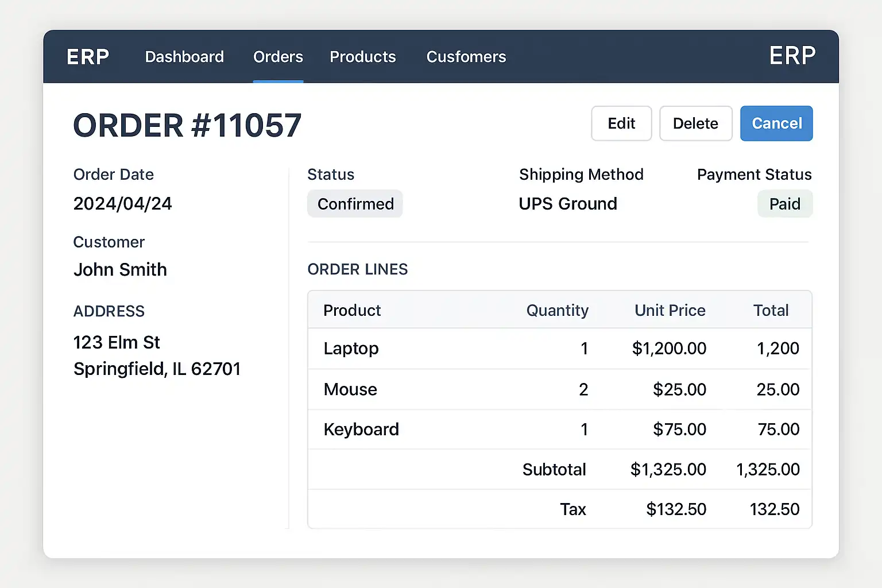Click the Product column header
This screenshot has height=588, width=882.
pyautogui.click(x=352, y=310)
